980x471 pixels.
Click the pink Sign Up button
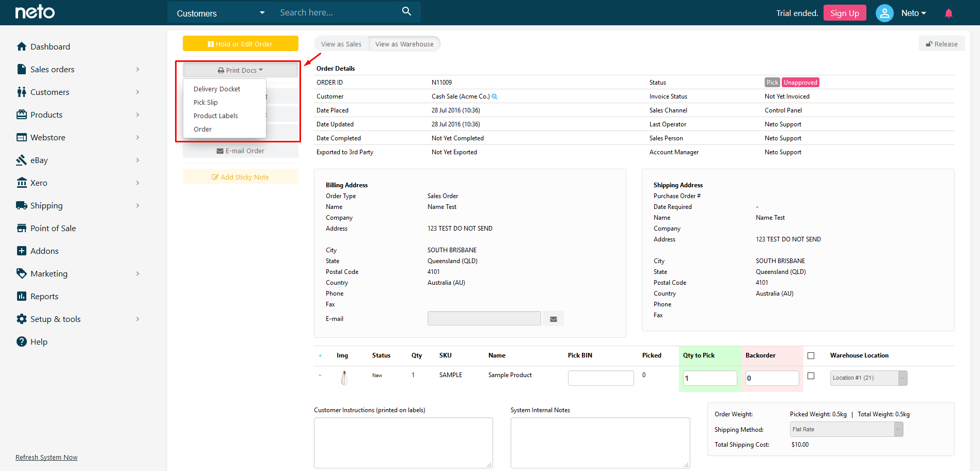pyautogui.click(x=845, y=13)
